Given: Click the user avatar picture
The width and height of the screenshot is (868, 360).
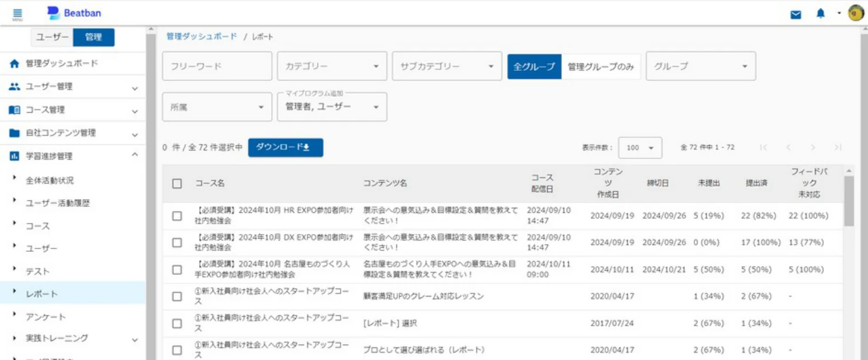Looking at the screenshot, I should click(855, 13).
